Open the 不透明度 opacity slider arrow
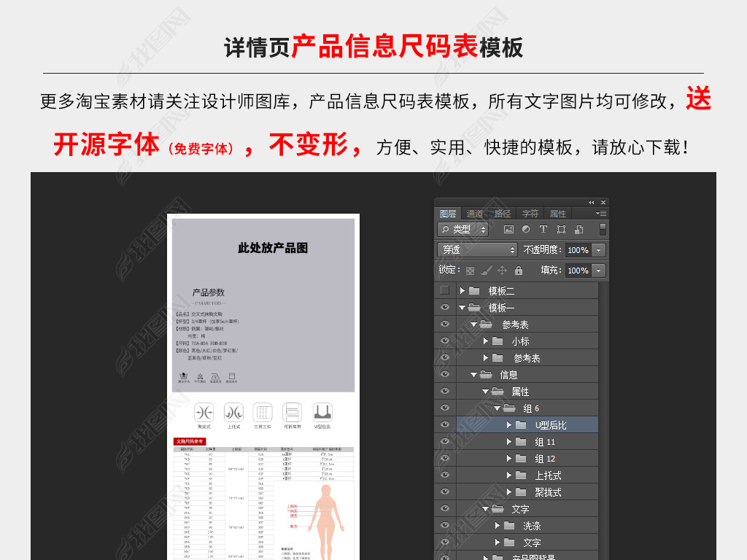Viewport: 747px width, 560px height. point(599,249)
